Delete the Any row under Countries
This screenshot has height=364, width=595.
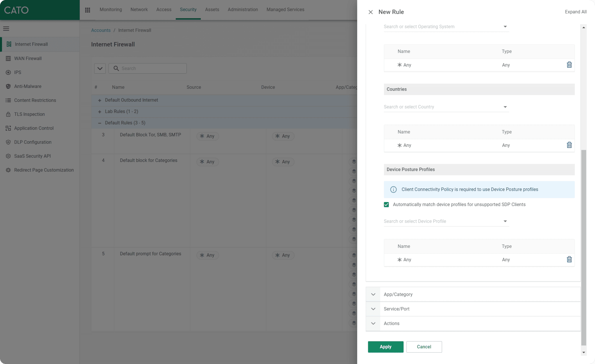pyautogui.click(x=569, y=145)
